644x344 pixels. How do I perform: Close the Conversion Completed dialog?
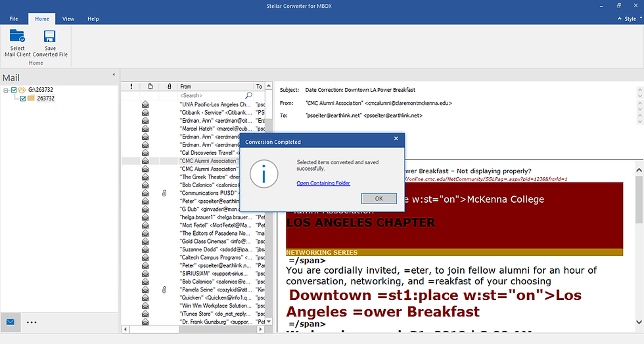(x=396, y=139)
